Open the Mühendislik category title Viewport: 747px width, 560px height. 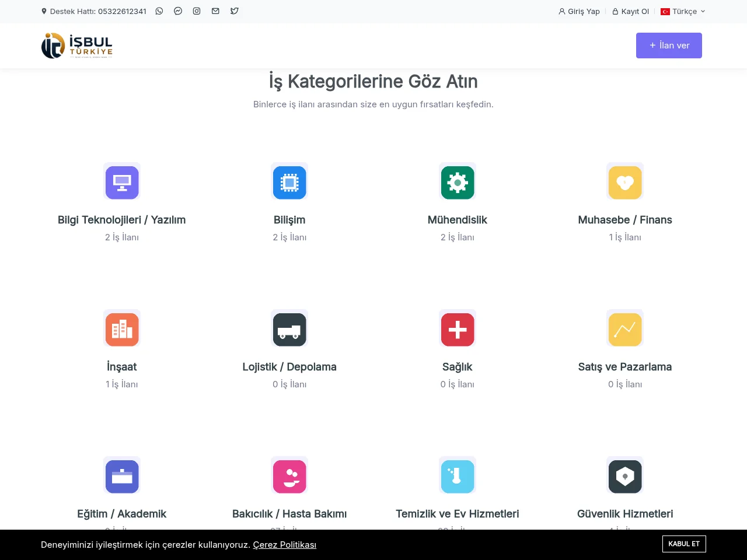[458, 220]
